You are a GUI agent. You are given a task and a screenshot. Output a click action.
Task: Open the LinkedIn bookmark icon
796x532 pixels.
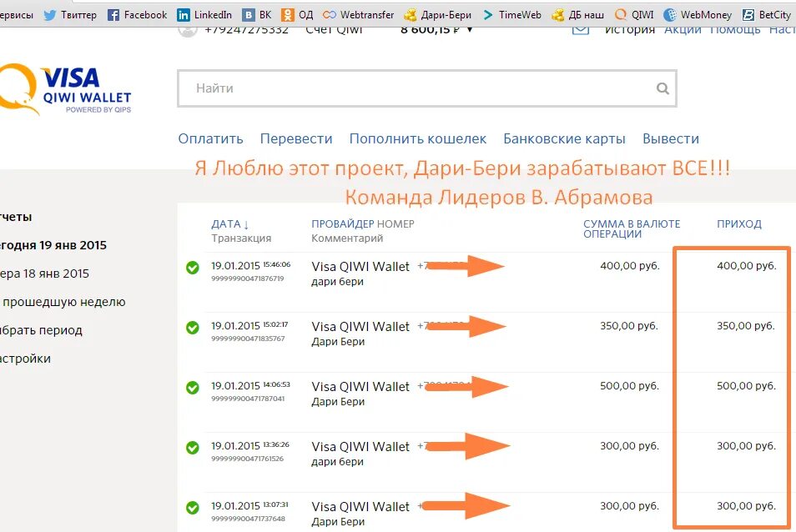click(184, 15)
